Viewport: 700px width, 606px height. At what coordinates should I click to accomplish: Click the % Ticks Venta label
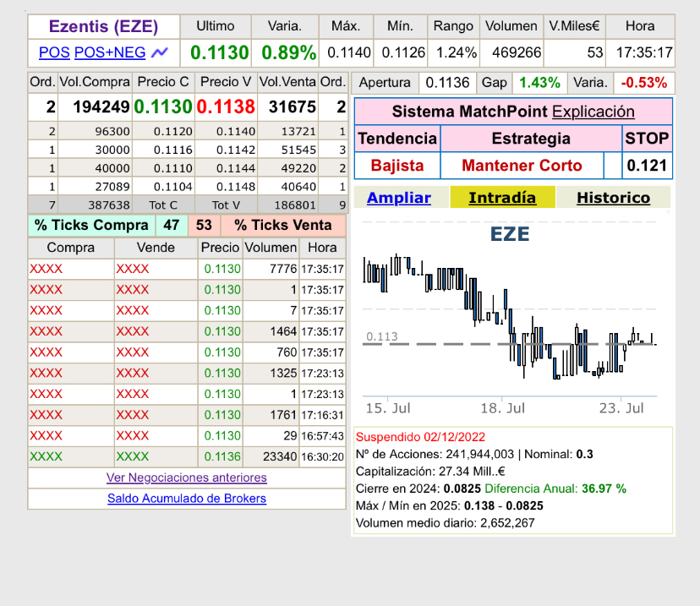[283, 225]
